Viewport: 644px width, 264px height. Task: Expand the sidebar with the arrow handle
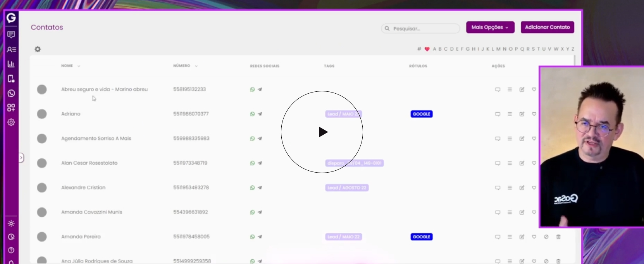tap(21, 158)
